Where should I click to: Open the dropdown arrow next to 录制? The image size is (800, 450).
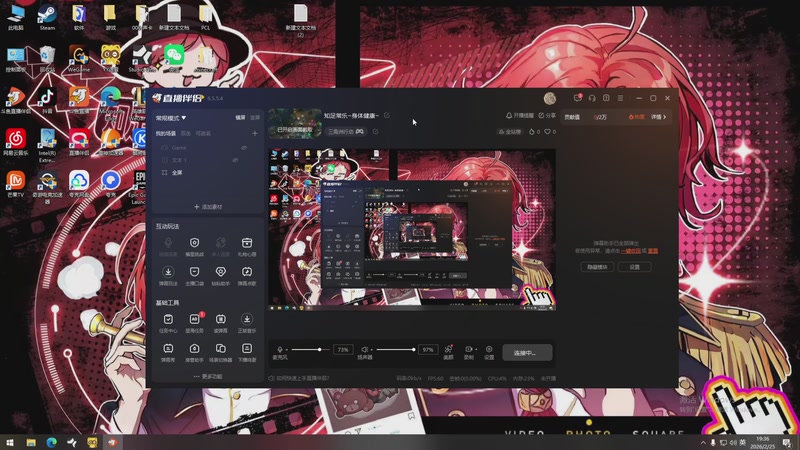click(x=476, y=349)
